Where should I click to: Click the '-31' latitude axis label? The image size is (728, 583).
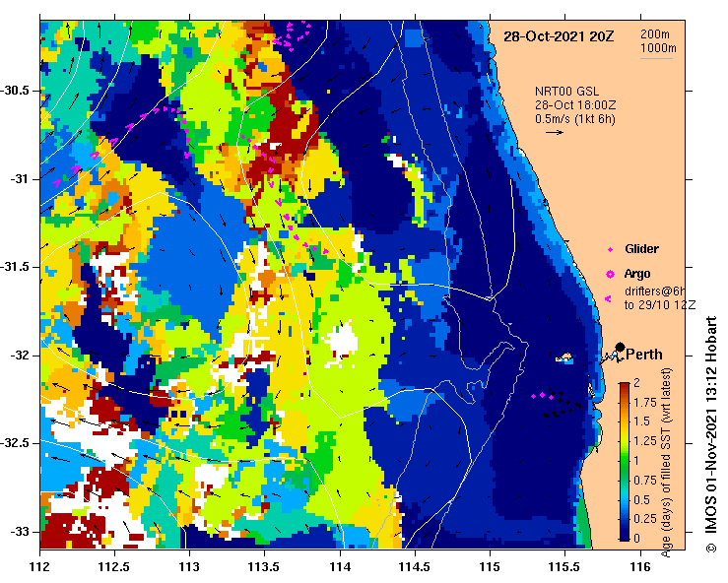click(22, 178)
